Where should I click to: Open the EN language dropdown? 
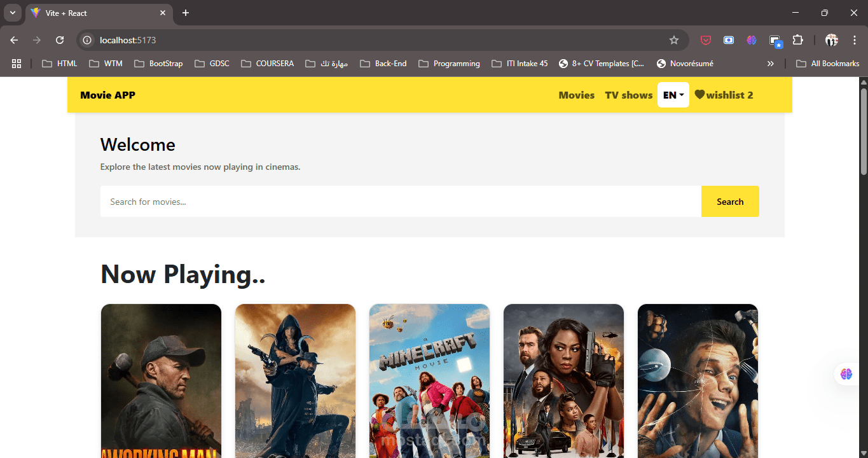[673, 95]
